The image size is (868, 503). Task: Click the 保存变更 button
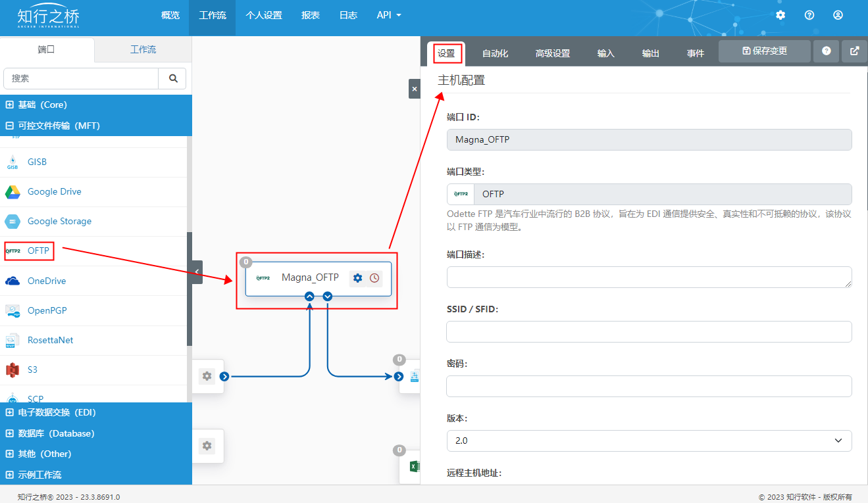764,51
